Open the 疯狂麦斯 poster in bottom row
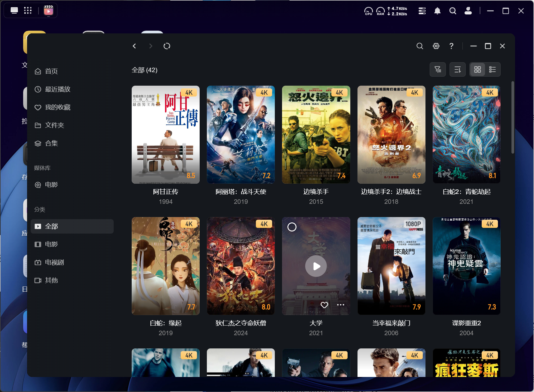Image resolution: width=534 pixels, height=392 pixels. [x=466, y=363]
